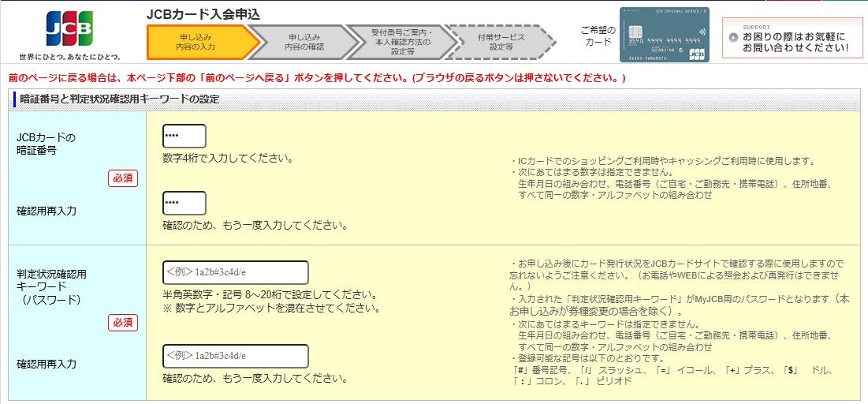Go to the 申し込み内容の確認 step
Viewport: 868px width, 404px height.
pyautogui.click(x=304, y=42)
